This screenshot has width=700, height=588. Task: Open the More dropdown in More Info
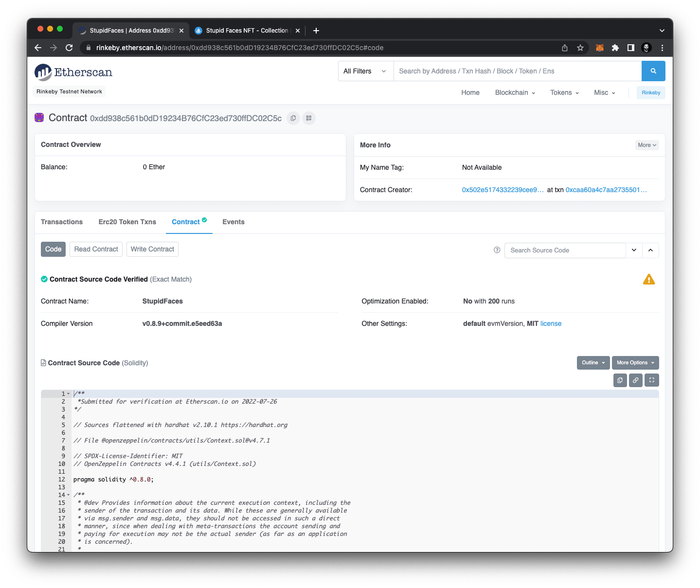point(647,145)
